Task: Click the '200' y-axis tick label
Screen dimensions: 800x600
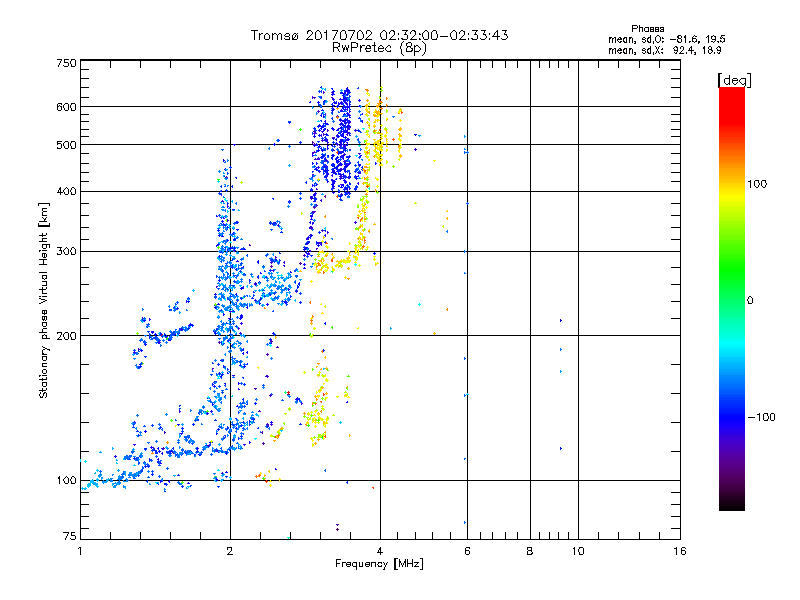Action: 66,336
